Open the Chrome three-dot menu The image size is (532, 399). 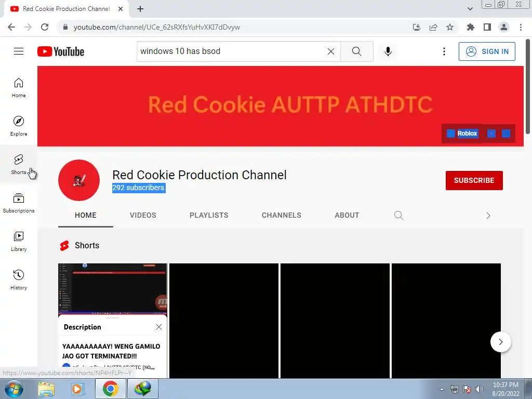521,27
